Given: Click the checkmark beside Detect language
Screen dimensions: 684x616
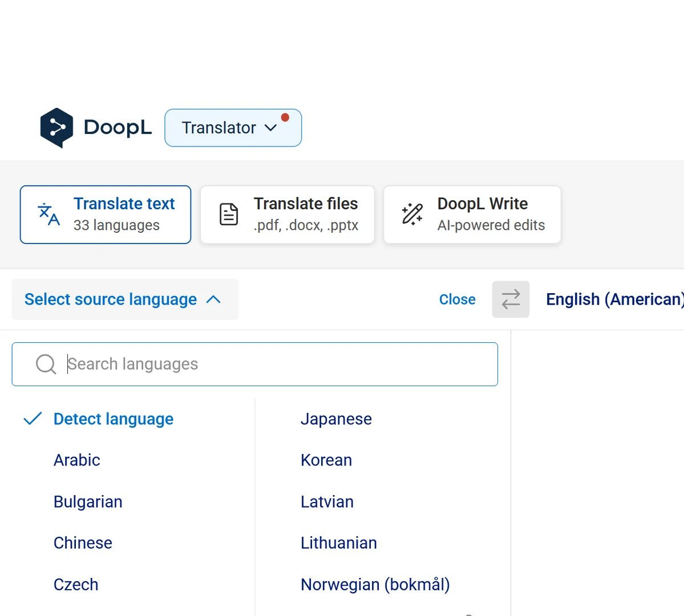Looking at the screenshot, I should point(33,419).
